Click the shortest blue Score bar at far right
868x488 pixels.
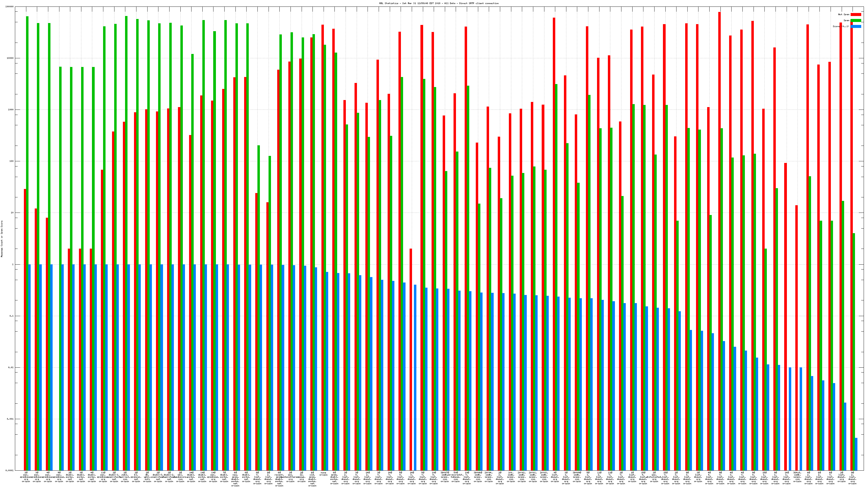coord(856,454)
